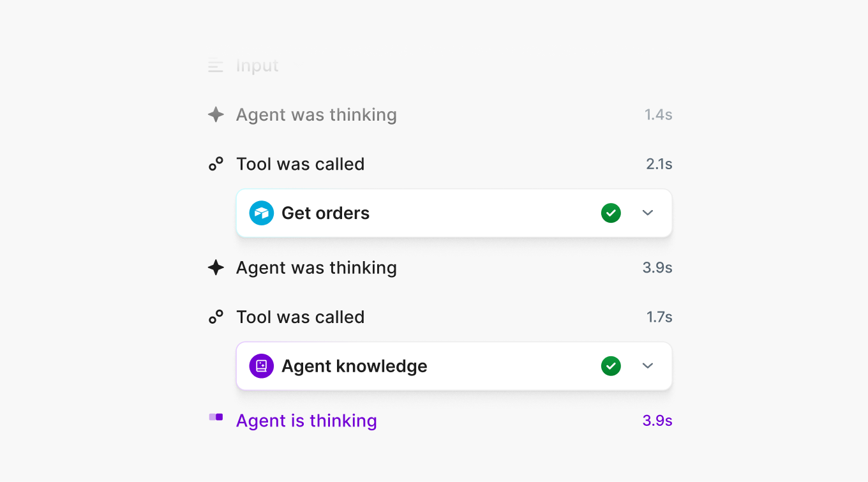
Task: Click the 1.4s duration indicator
Action: 657,114
